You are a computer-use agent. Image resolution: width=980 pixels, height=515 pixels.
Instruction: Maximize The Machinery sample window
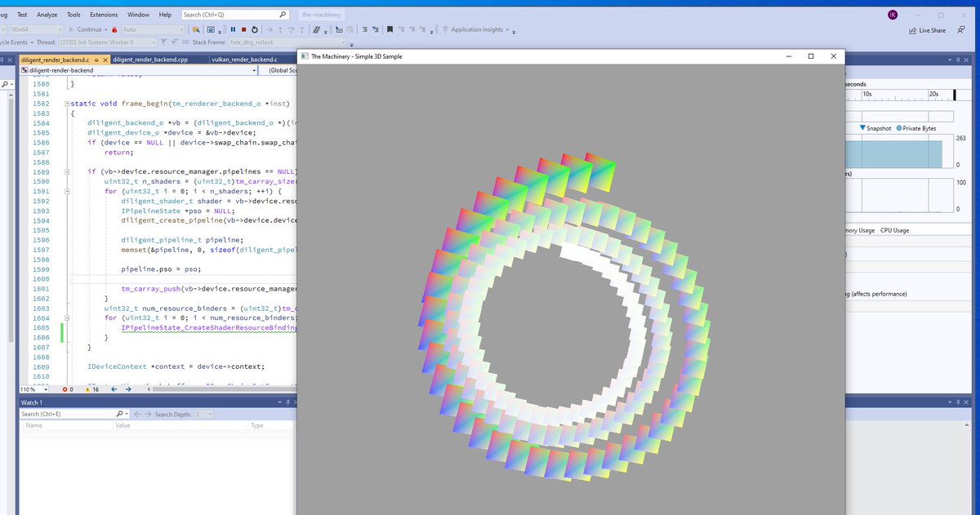click(x=810, y=56)
